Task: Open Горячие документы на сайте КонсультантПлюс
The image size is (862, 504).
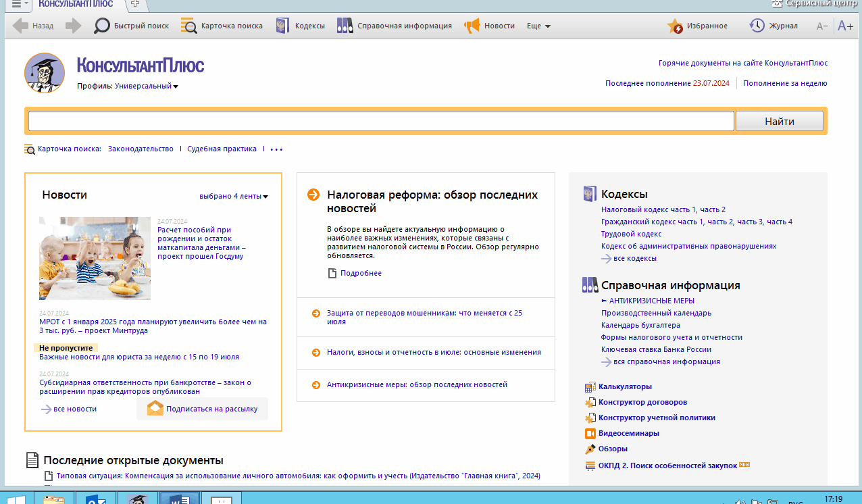Action: (743, 64)
